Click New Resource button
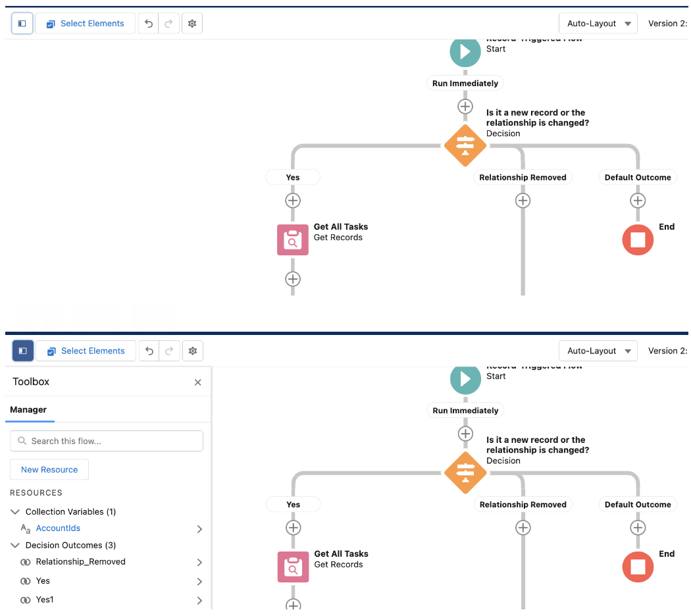 49,470
